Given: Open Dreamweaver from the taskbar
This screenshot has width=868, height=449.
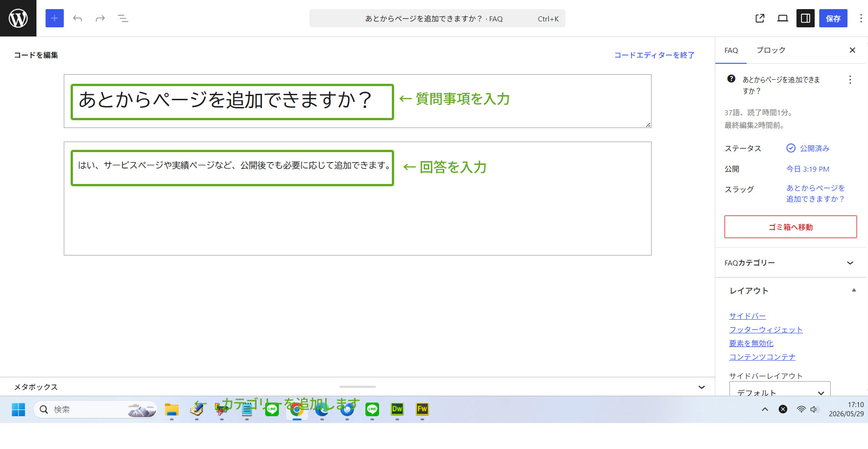Looking at the screenshot, I should (397, 409).
